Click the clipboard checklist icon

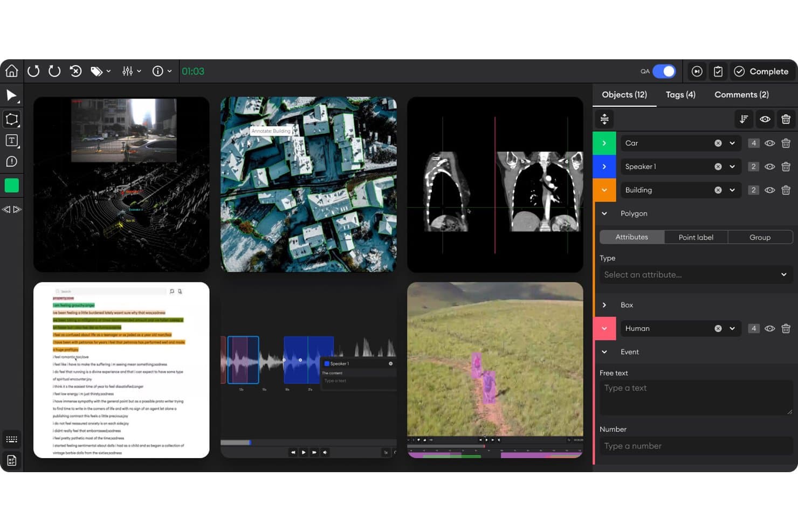[718, 71]
